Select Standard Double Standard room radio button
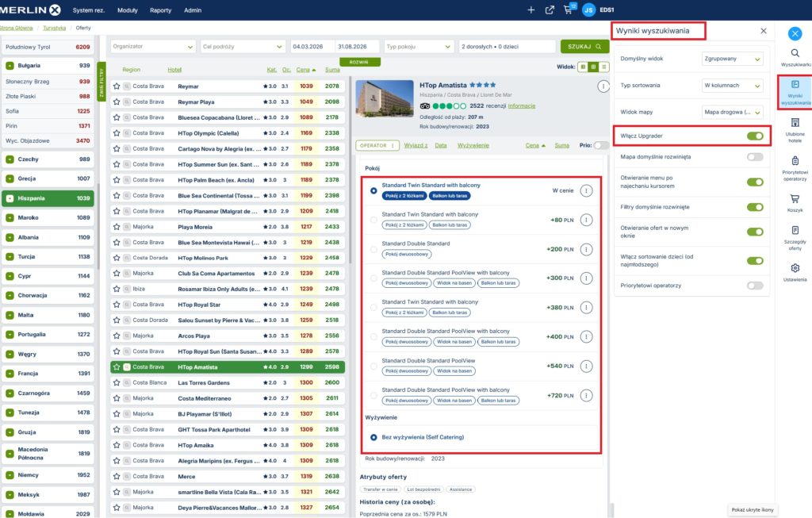Image resolution: width=812 pixels, height=518 pixels. click(x=373, y=249)
